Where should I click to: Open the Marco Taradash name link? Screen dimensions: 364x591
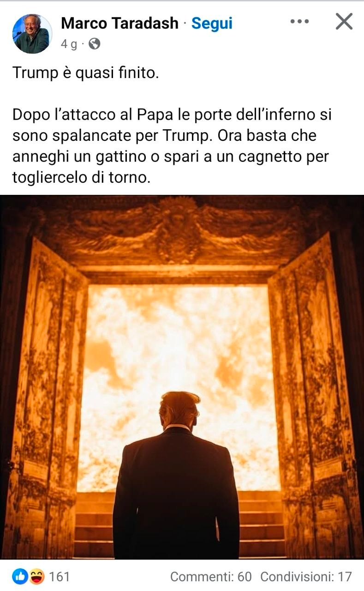(119, 23)
